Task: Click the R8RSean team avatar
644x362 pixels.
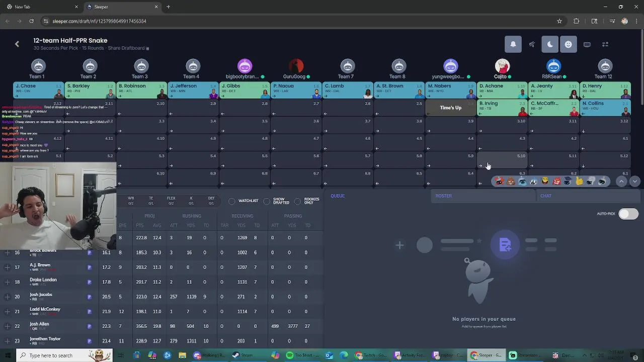Action: [553, 66]
